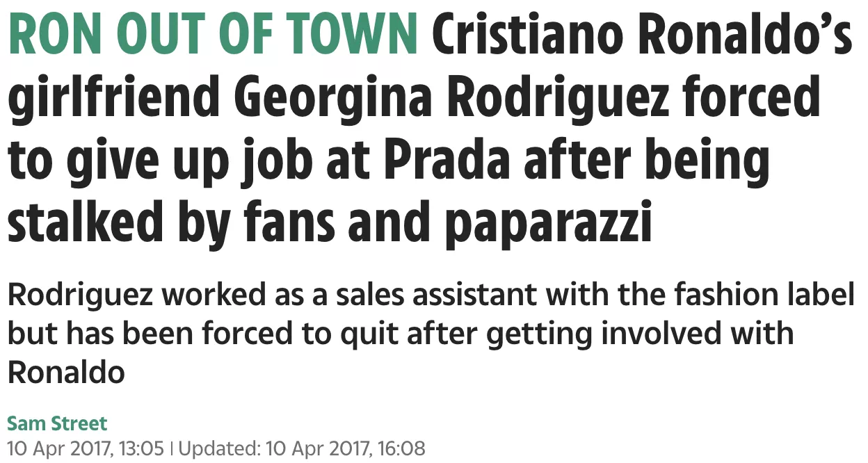Click 'Ronaldo' on the subheading's last line
This screenshot has height=463, width=868.
point(66,373)
